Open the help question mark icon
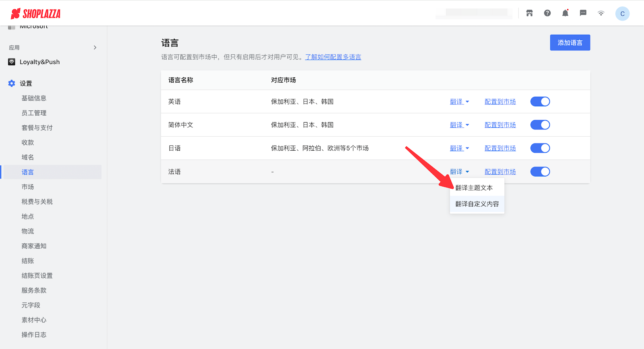 click(x=547, y=13)
